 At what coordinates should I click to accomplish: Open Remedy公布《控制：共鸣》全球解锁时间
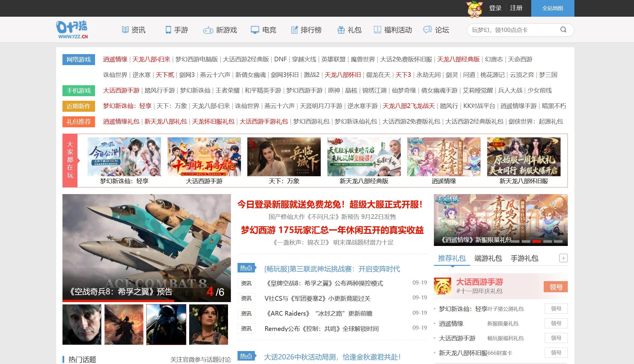coord(321,329)
